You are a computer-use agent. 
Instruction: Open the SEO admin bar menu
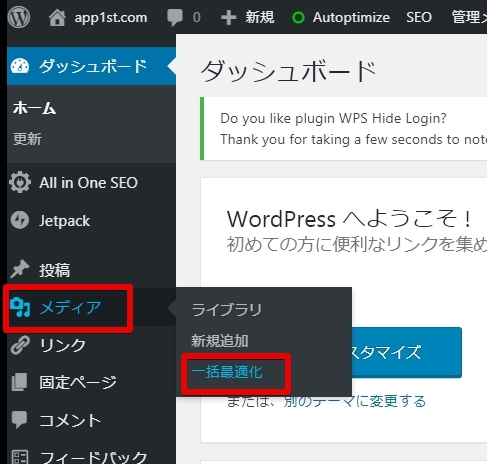[x=419, y=17]
